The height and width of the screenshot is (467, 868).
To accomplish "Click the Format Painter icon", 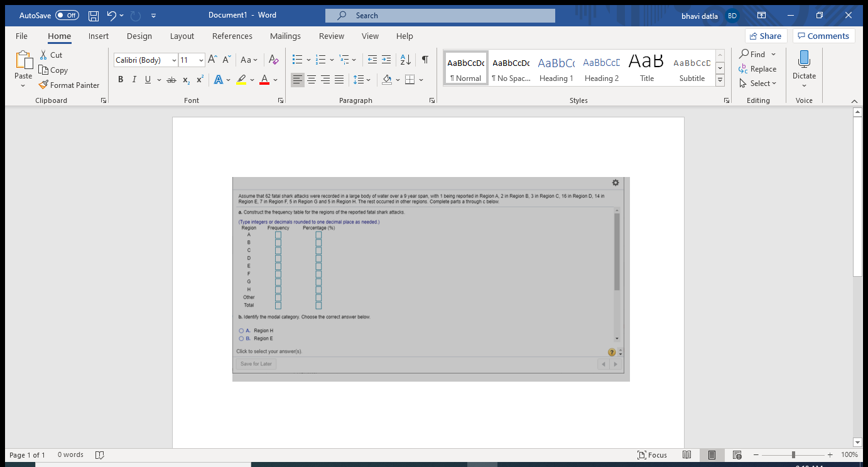I will pyautogui.click(x=43, y=85).
